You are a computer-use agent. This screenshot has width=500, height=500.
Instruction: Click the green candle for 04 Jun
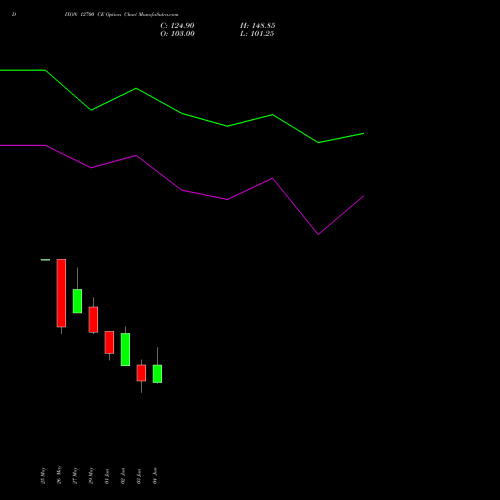coord(157,374)
